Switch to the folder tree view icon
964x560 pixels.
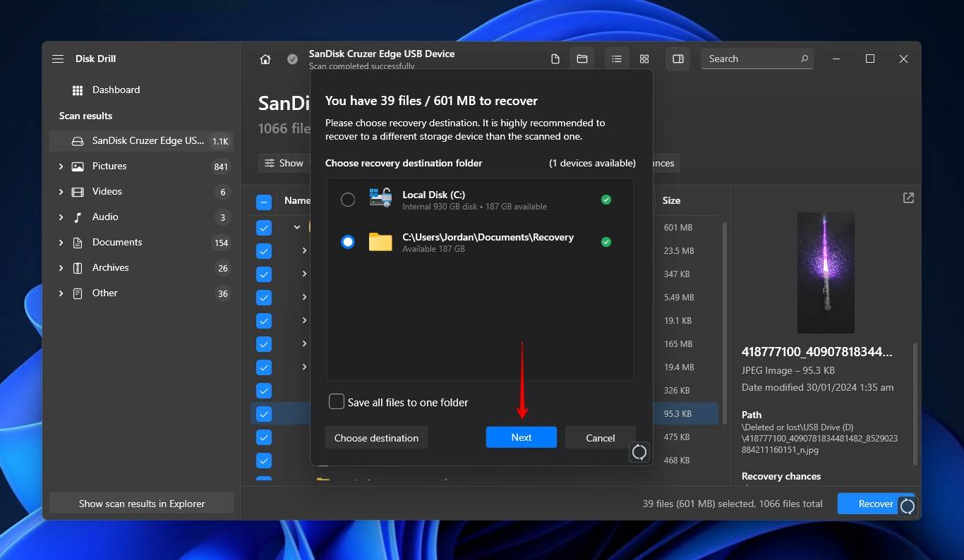582,59
